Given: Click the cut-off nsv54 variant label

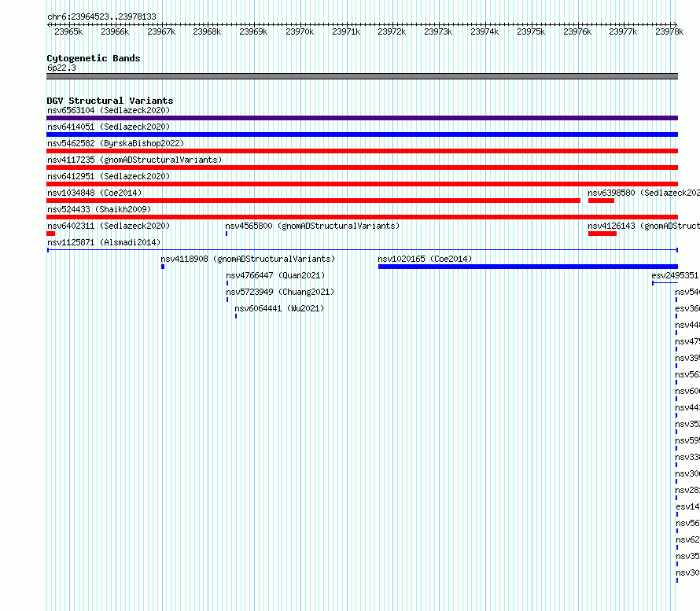Looking at the screenshot, I should coord(687,292).
